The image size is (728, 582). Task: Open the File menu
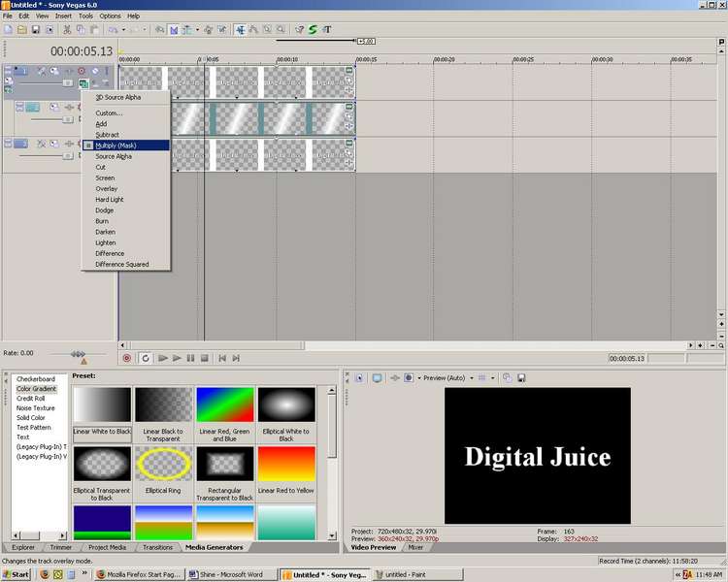click(8, 16)
